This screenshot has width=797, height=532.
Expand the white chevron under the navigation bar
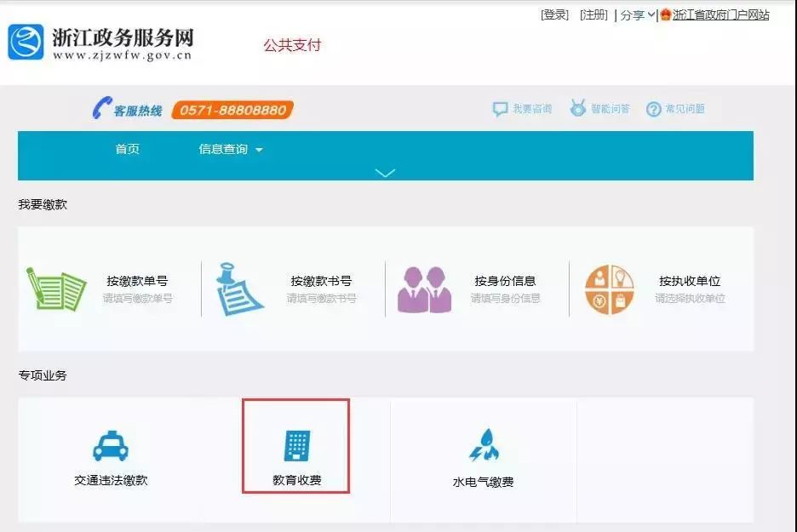click(385, 173)
